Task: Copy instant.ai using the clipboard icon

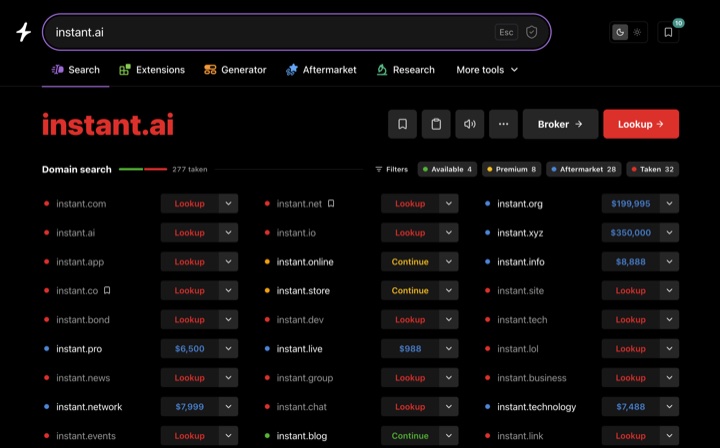Action: pos(436,124)
